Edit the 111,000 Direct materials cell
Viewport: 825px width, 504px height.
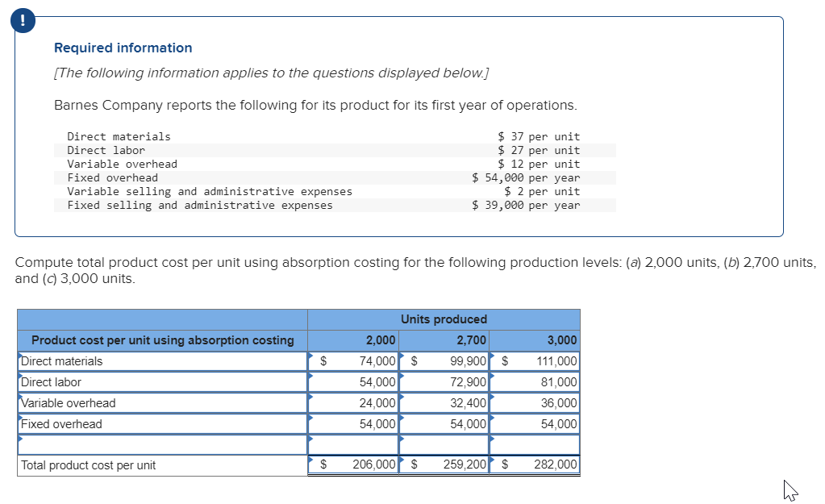click(x=535, y=361)
